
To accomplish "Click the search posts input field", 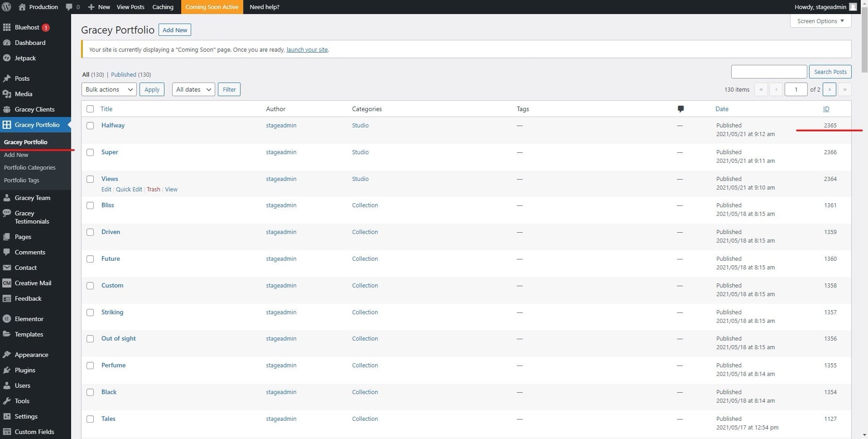I will [768, 72].
